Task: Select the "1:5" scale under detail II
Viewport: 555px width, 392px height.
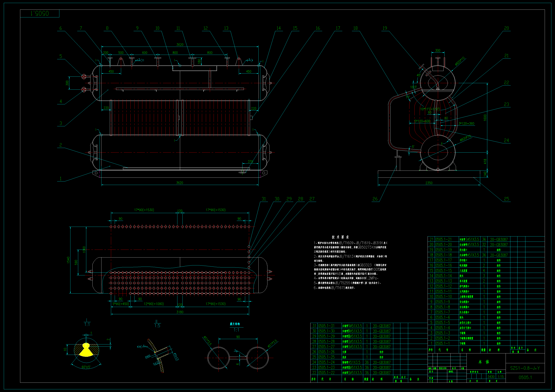Action: pos(157,326)
